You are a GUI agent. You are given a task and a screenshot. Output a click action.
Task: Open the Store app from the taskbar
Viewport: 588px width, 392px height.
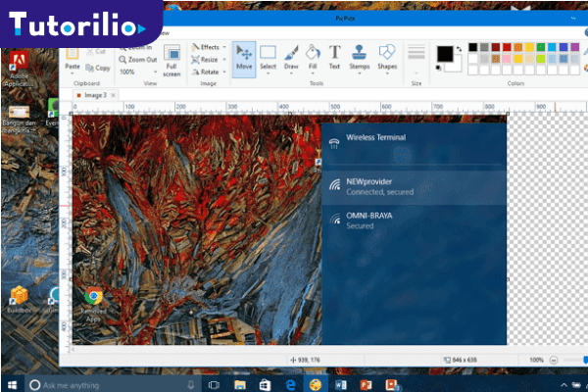coord(266,385)
